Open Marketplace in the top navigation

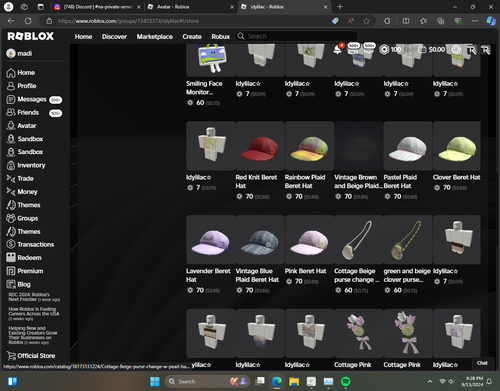click(155, 37)
